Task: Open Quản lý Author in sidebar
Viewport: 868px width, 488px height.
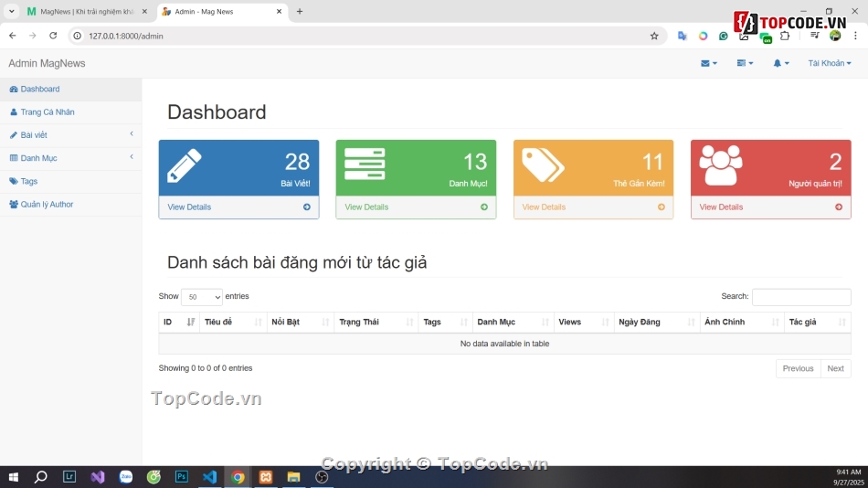Action: [71, 205]
